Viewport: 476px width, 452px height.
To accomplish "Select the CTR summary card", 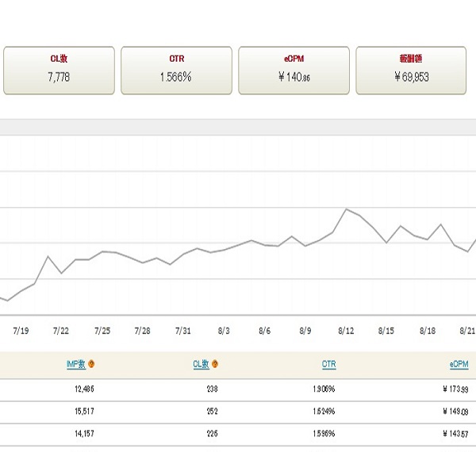I will [176, 71].
